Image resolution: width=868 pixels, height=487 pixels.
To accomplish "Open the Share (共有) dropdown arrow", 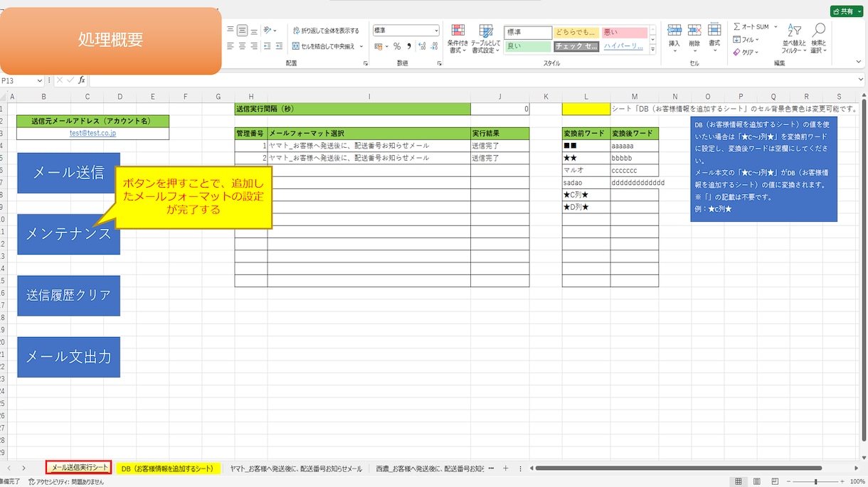I will (x=858, y=11).
